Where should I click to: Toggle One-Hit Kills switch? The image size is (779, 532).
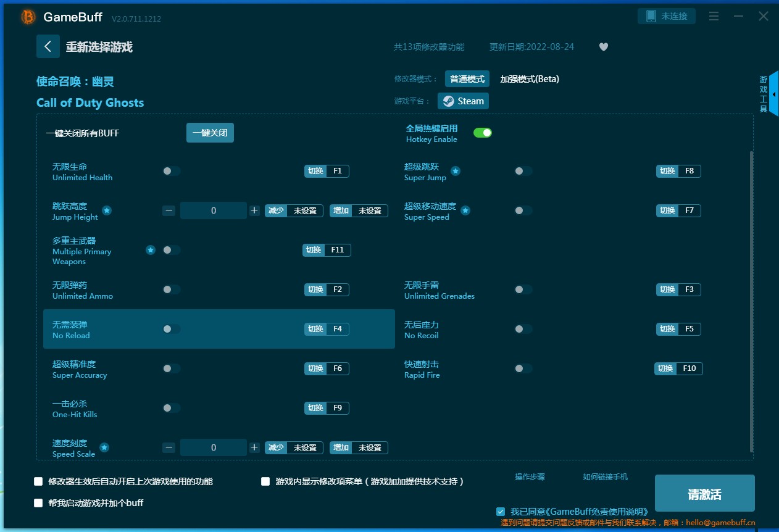pos(172,408)
